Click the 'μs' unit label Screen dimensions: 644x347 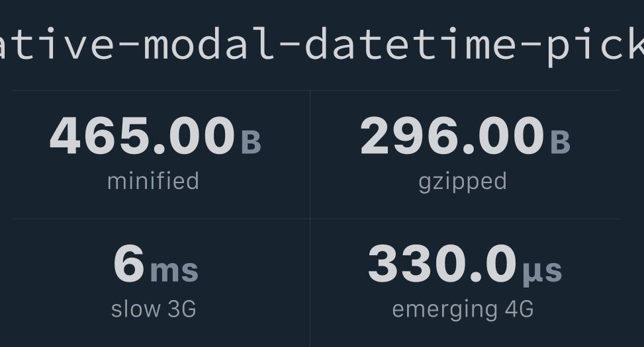pos(542,270)
